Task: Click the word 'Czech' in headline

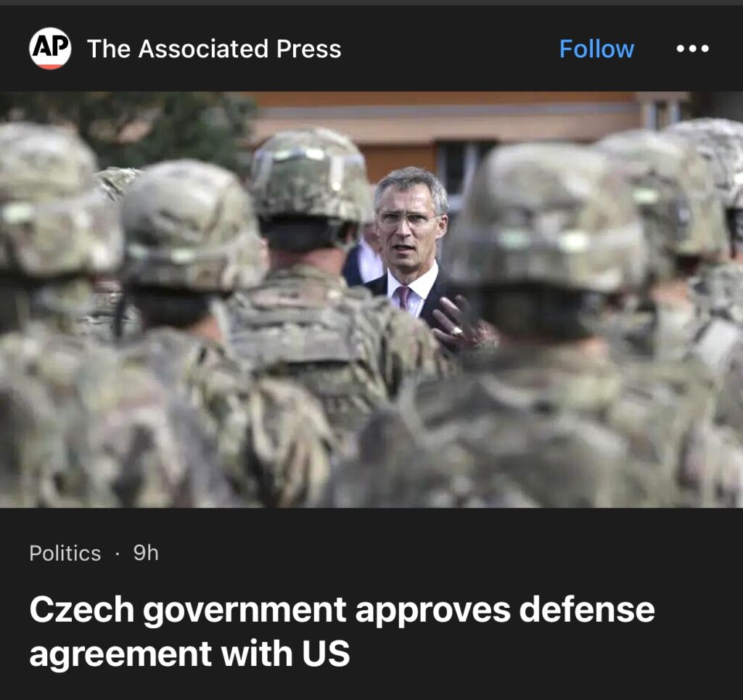Action: (x=82, y=609)
